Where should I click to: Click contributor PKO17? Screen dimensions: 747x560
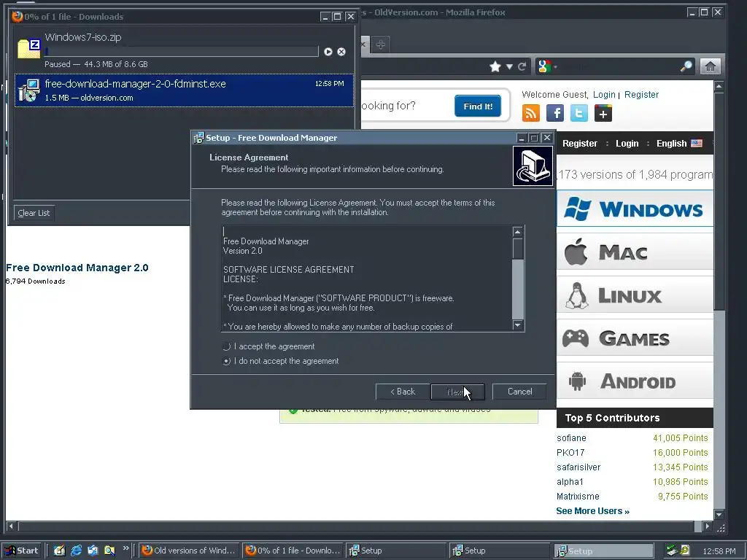coord(570,452)
